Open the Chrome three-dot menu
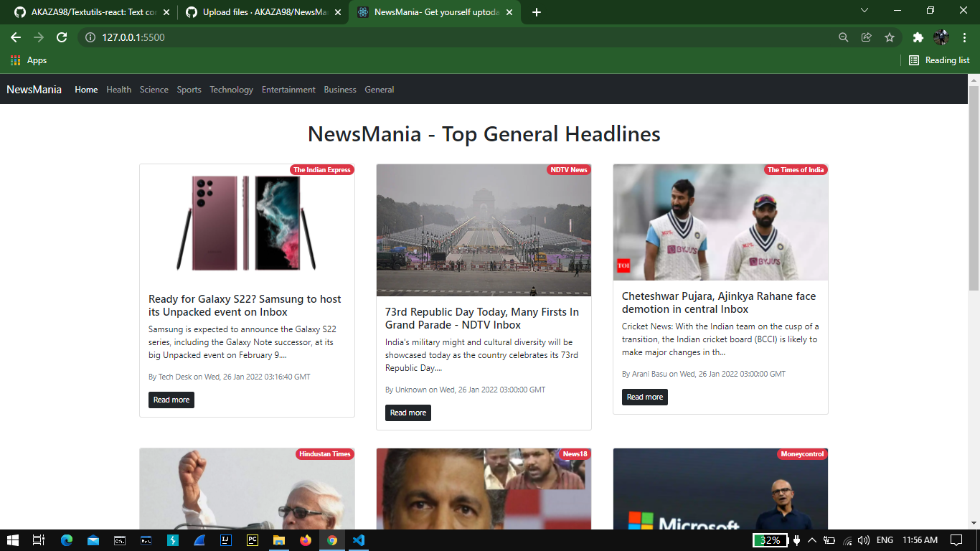The width and height of the screenshot is (980, 551). [964, 37]
